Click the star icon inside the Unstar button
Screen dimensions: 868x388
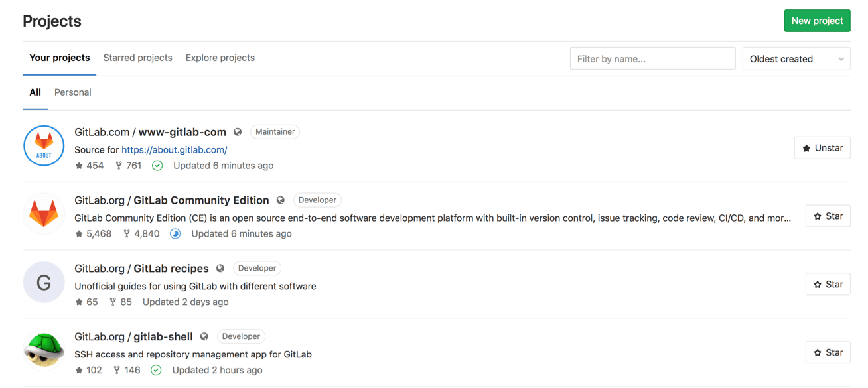click(x=807, y=147)
